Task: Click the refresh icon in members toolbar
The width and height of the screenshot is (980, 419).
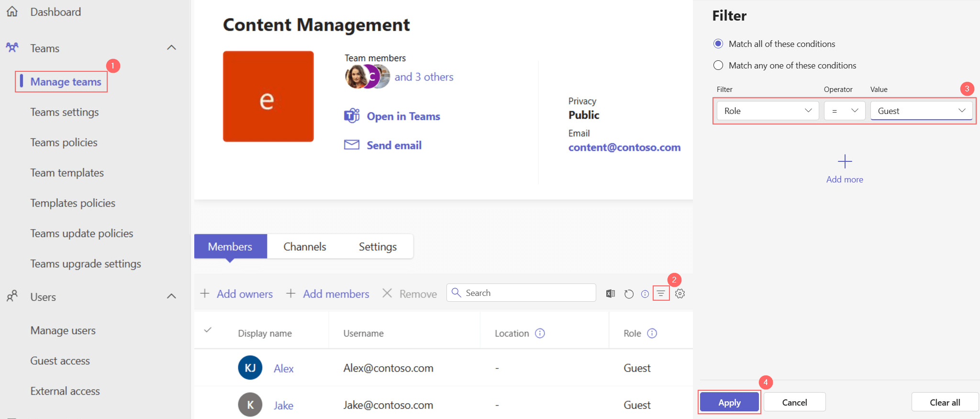Action: pos(629,294)
